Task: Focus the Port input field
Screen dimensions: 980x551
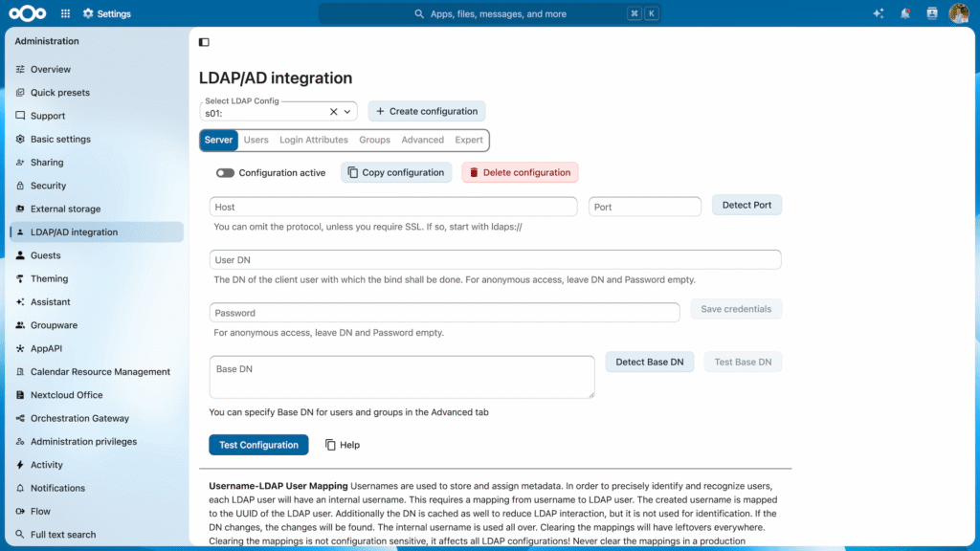Action: pos(644,207)
